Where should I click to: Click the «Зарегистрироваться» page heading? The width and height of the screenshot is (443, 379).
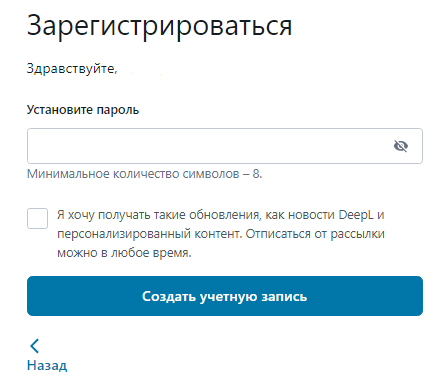159,26
